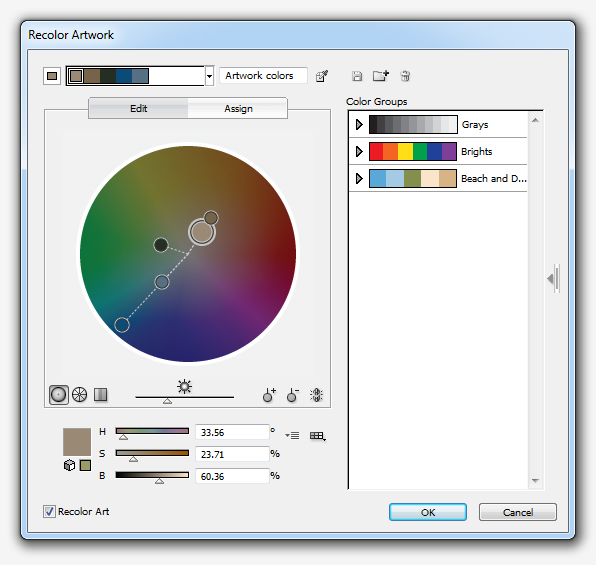Switch to the Assign tab
596x565 pixels.
click(x=238, y=109)
